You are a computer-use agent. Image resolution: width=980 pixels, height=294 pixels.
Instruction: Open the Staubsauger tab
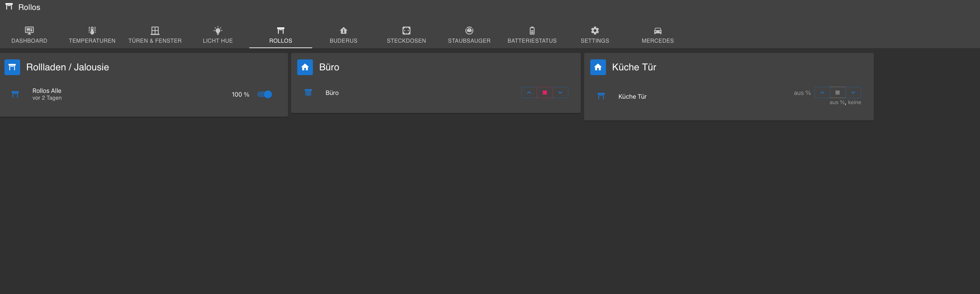coord(469,34)
